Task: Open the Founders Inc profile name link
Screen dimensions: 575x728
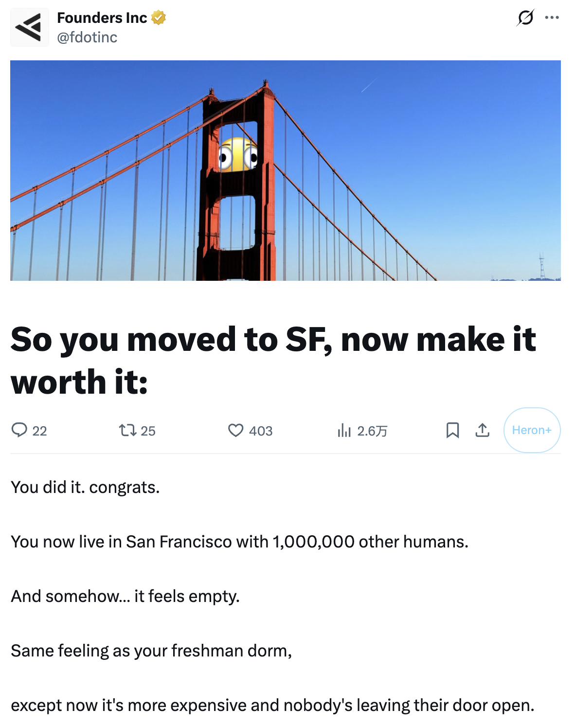Action: 102,18
